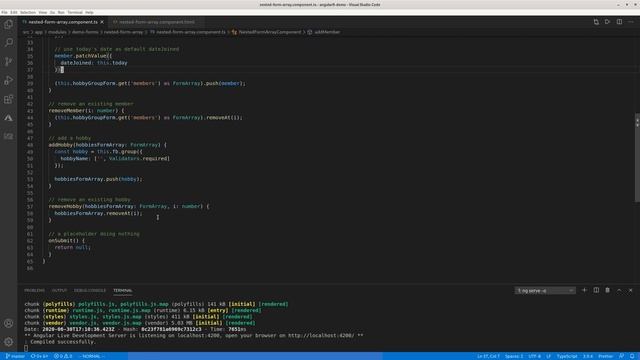
Task: Open the editor More Actions menu
Action: pos(631,22)
